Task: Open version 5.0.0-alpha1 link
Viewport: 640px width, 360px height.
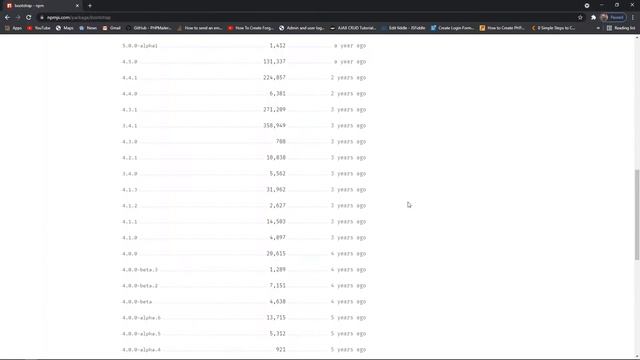Action: point(140,46)
